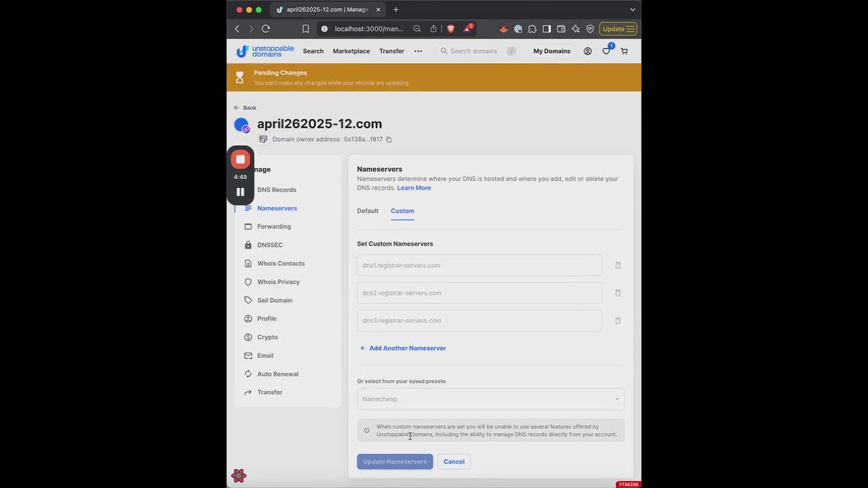The width and height of the screenshot is (868, 488).
Task: Open Sell Domain in sidebar
Action: pyautogui.click(x=275, y=300)
